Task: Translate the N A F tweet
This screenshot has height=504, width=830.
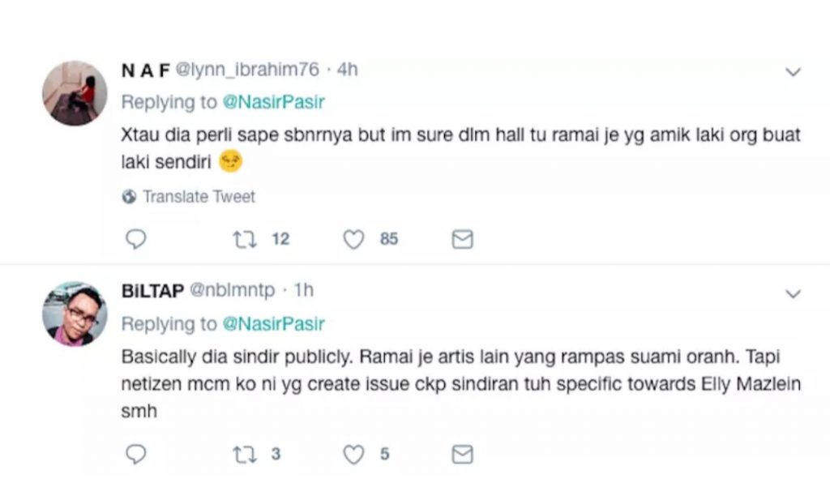Action: pyautogui.click(x=199, y=197)
